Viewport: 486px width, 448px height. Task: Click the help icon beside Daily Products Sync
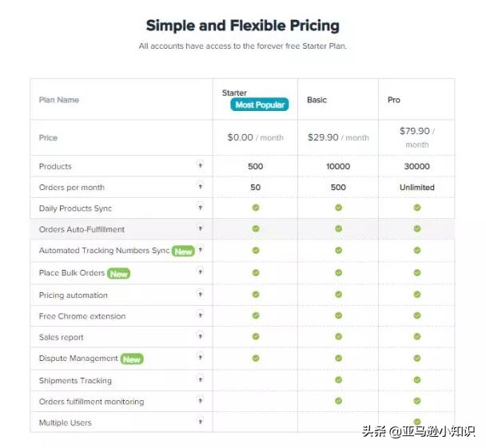coord(200,208)
